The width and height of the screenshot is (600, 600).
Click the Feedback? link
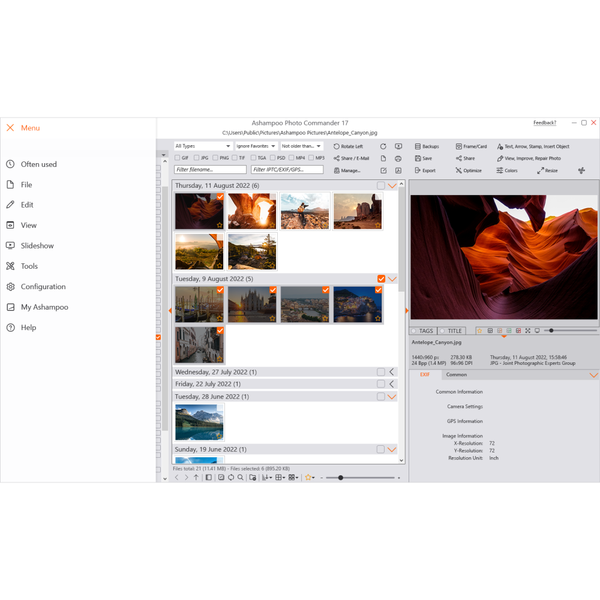[x=545, y=123]
